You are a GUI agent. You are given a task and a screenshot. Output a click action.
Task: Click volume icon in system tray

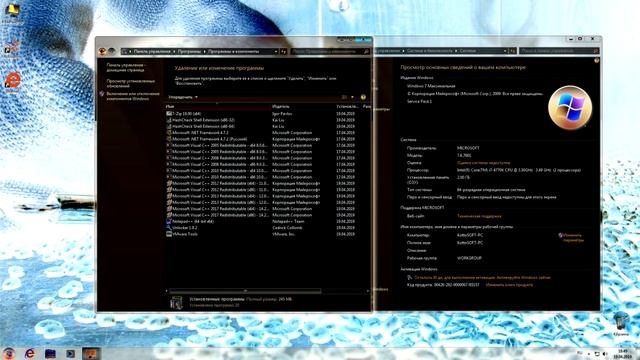point(605,353)
